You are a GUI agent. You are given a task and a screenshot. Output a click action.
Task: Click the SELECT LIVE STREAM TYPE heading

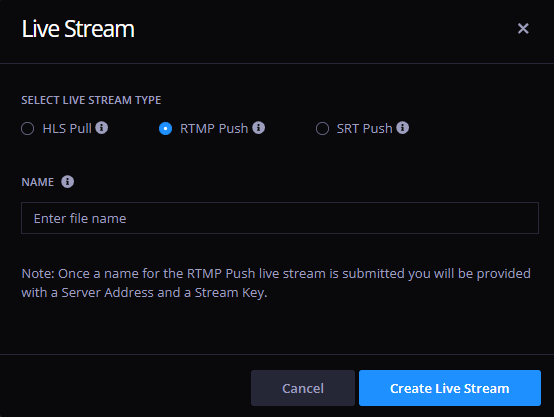(91, 100)
